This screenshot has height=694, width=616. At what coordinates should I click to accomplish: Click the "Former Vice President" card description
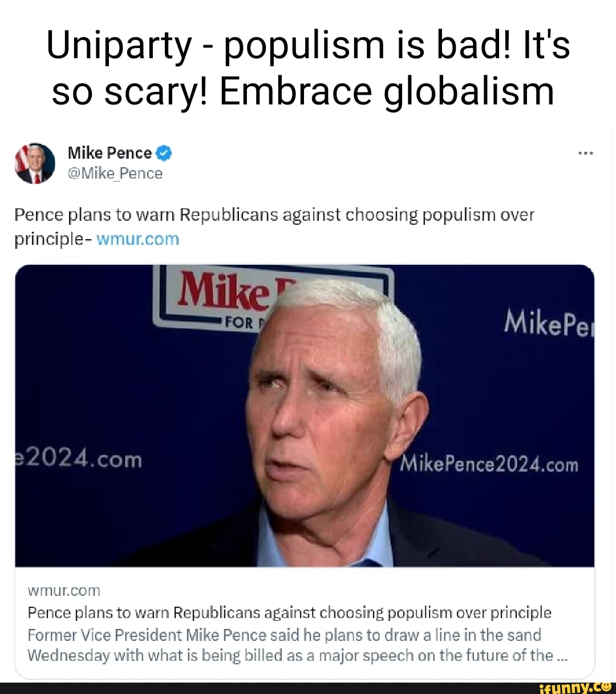[284, 635]
